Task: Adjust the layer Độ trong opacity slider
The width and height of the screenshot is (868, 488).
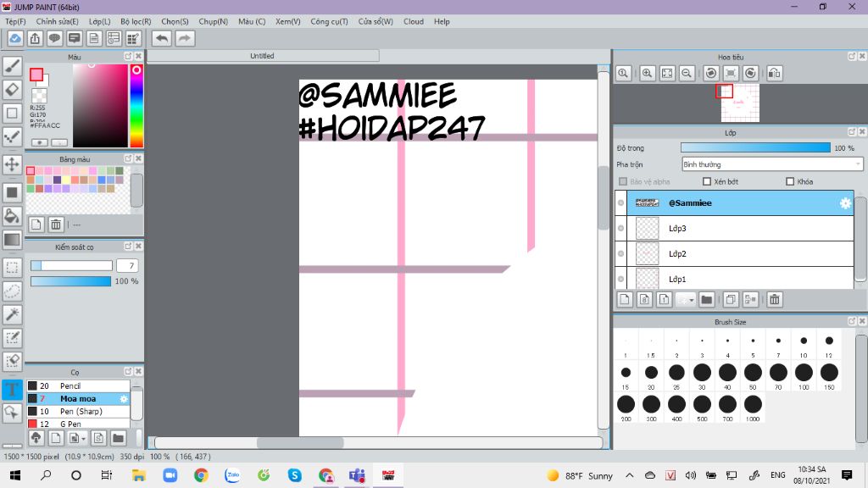Action: click(755, 147)
